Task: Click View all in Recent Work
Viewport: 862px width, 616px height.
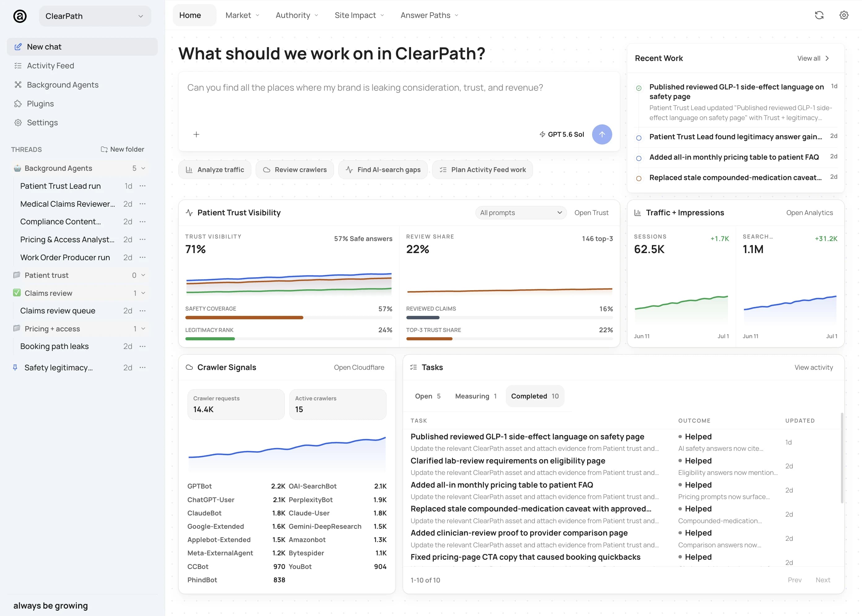Action: pyautogui.click(x=813, y=58)
